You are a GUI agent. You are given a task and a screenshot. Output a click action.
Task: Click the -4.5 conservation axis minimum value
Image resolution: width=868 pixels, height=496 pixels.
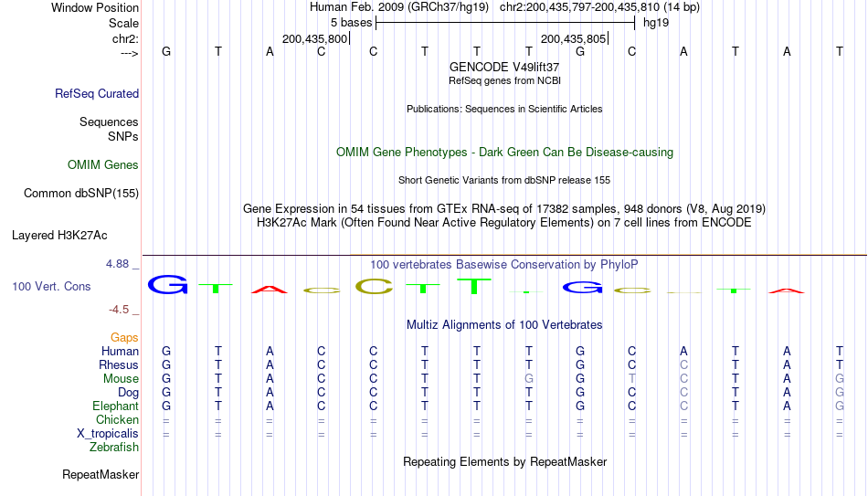tap(119, 310)
